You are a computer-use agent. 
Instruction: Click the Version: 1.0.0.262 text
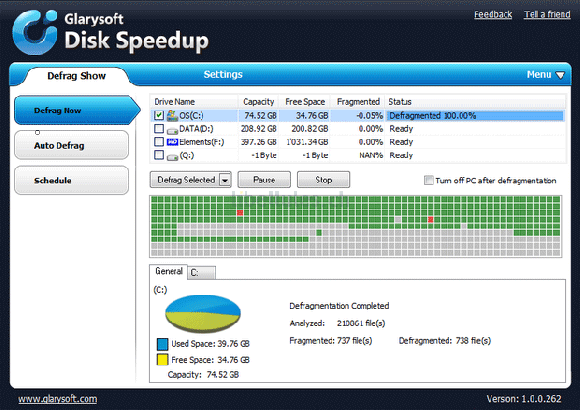pos(524,399)
